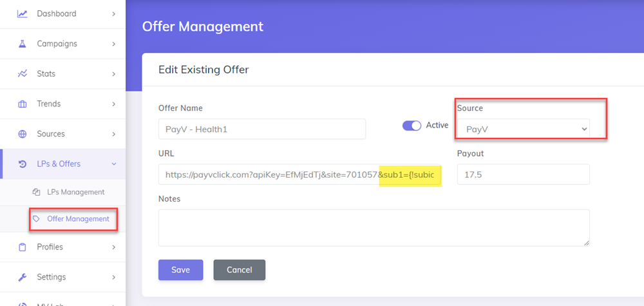Click the Offer Name label
The height and width of the screenshot is (306, 644).
(180, 108)
